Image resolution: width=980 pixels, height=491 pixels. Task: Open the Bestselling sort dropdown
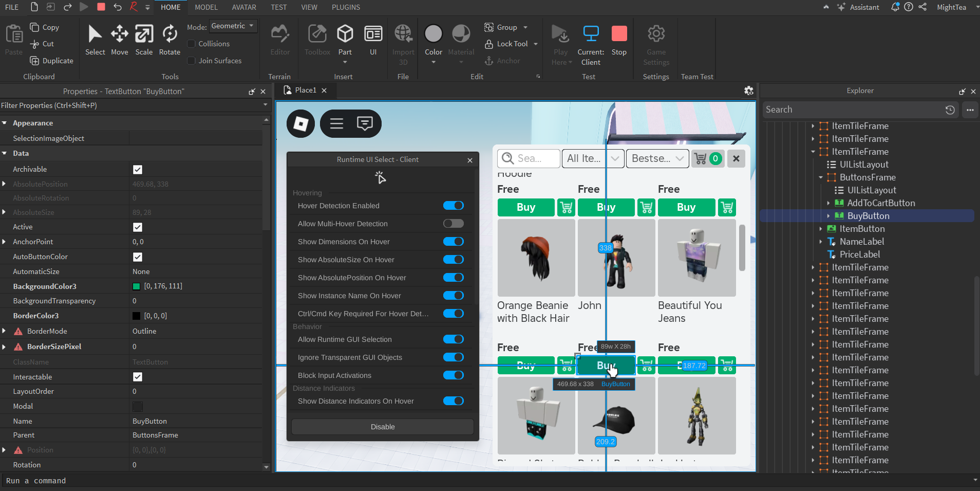[657, 158]
